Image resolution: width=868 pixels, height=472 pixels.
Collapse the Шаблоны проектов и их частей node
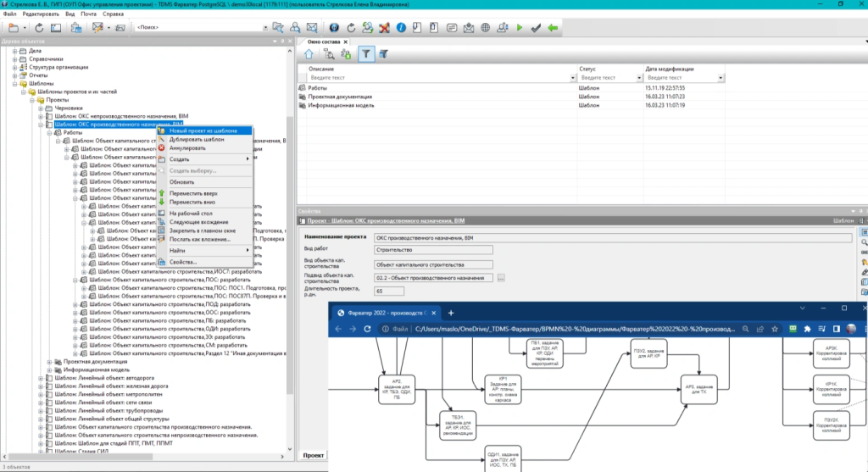click(23, 92)
